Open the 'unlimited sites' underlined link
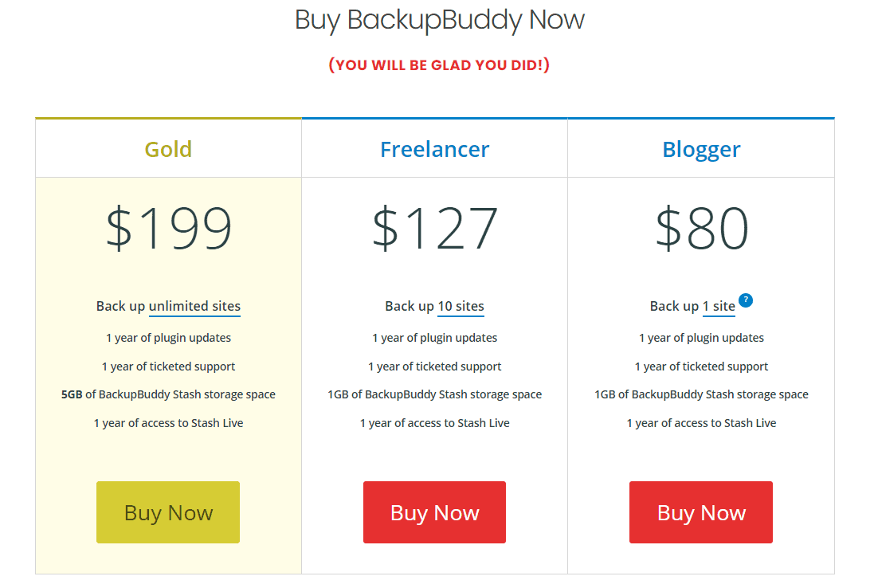 coord(194,306)
